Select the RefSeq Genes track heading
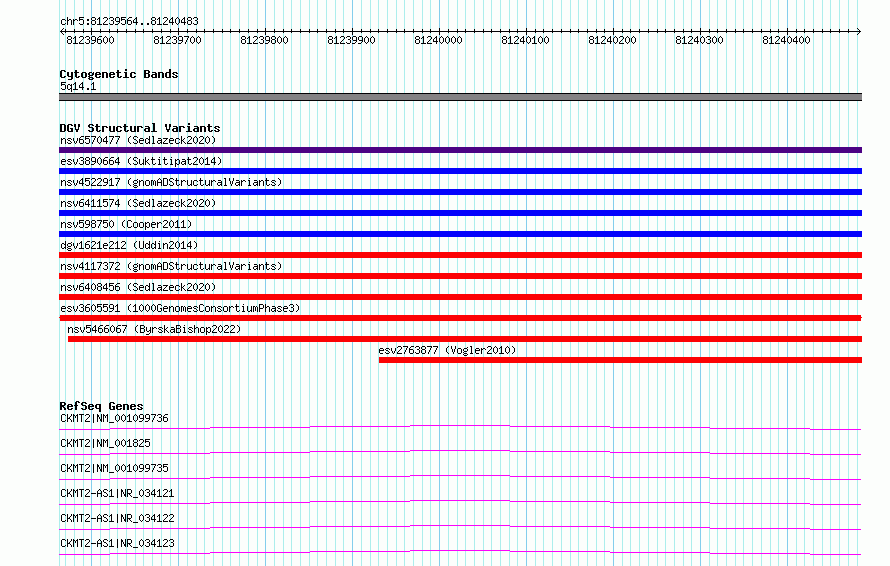 click(101, 406)
